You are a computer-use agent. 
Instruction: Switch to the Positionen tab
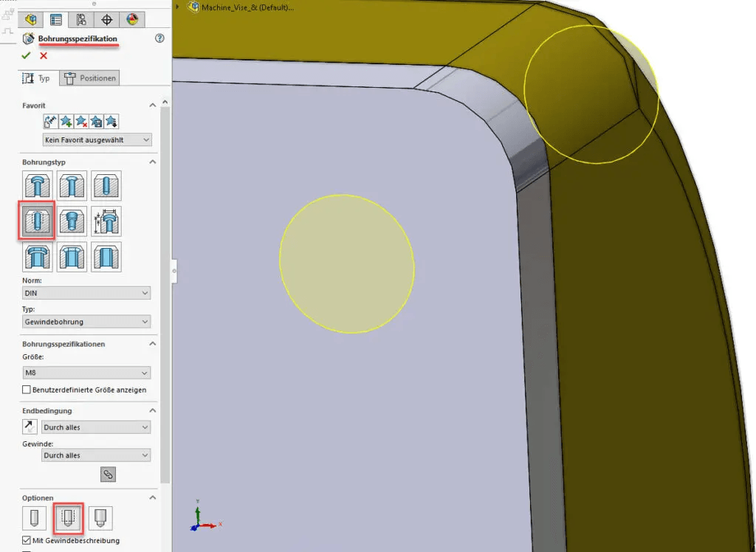coord(89,77)
